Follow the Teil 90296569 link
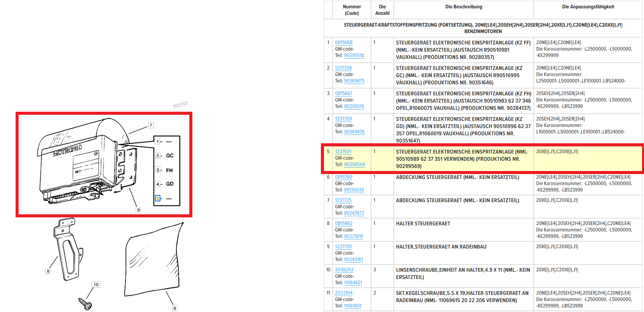 pyautogui.click(x=354, y=165)
